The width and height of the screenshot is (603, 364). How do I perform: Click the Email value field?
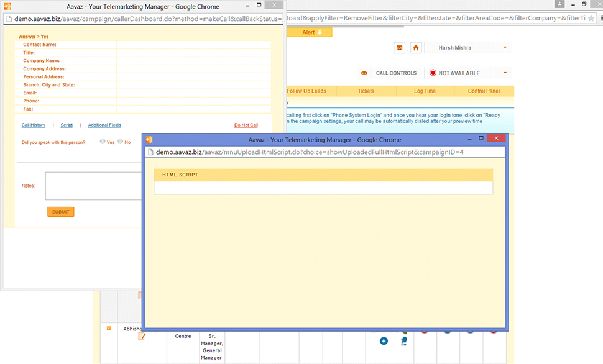tap(194, 93)
